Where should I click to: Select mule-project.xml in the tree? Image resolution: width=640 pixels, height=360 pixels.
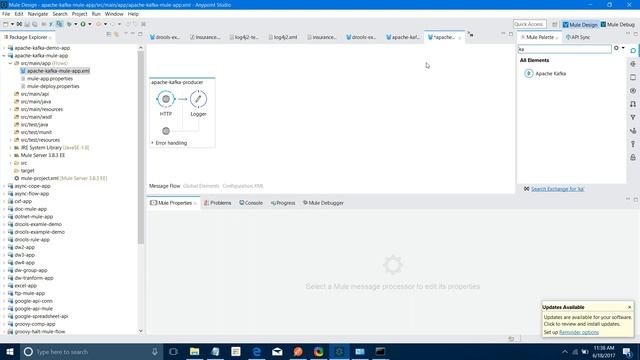(60, 178)
